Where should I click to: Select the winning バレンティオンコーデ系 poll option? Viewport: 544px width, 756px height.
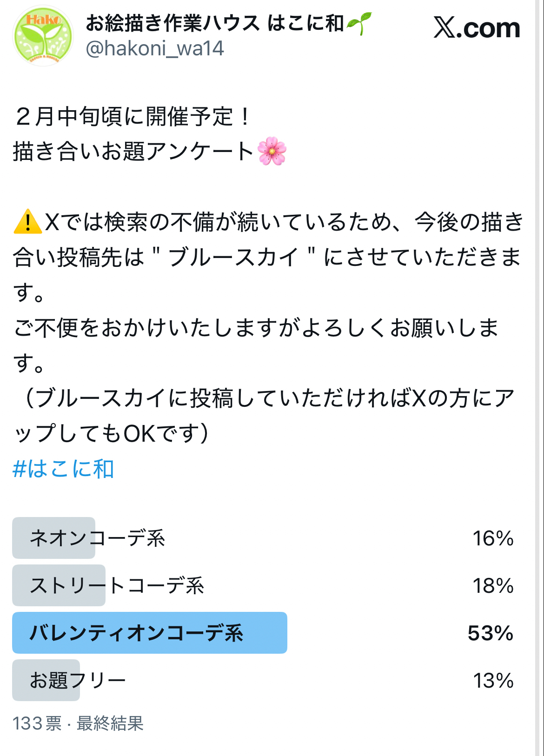tap(137, 633)
